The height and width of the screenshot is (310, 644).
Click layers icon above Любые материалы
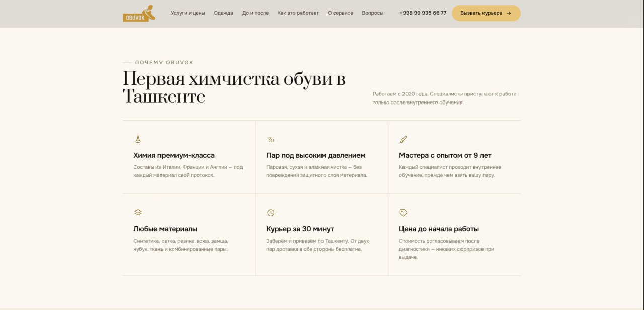tap(138, 213)
